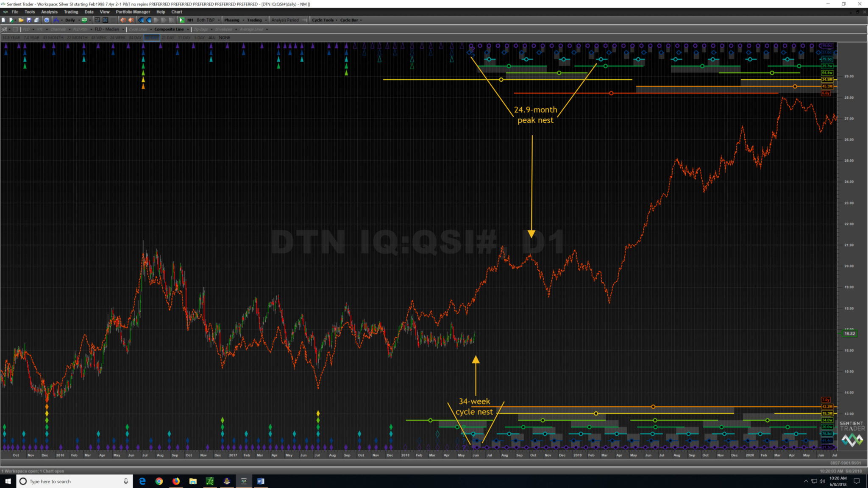Image resolution: width=868 pixels, height=488 pixels.
Task: Click the Sentient Trader taskbar icon
Action: (x=244, y=481)
